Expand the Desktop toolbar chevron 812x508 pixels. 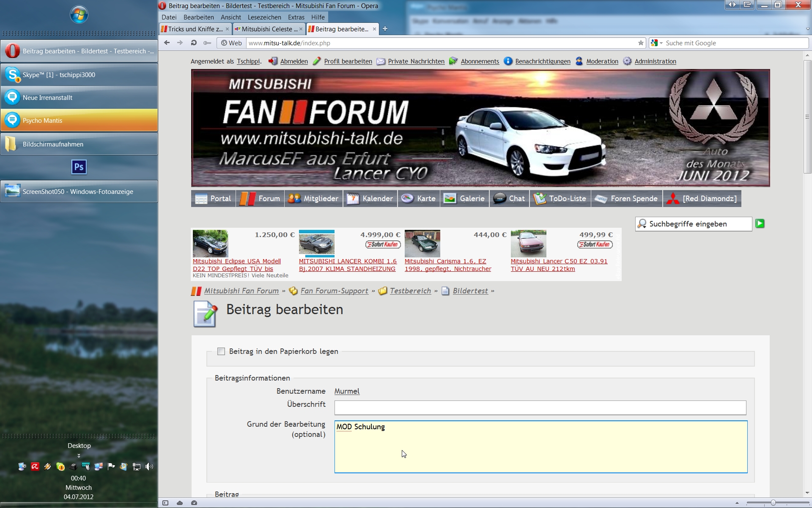79,456
